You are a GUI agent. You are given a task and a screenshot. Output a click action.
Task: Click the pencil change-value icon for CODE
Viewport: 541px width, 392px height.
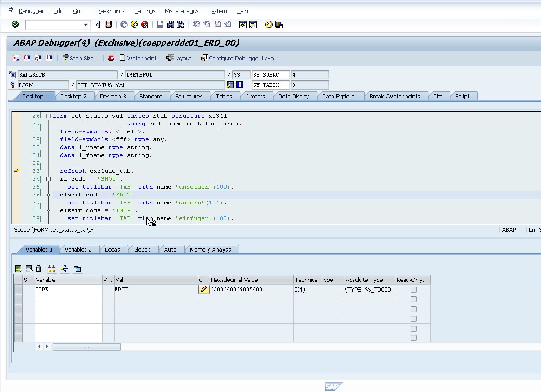[x=204, y=289]
